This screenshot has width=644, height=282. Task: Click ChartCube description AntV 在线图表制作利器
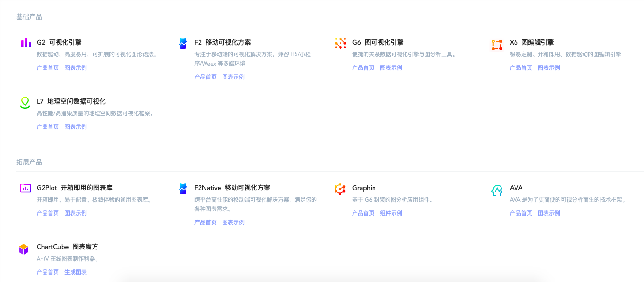click(68, 259)
